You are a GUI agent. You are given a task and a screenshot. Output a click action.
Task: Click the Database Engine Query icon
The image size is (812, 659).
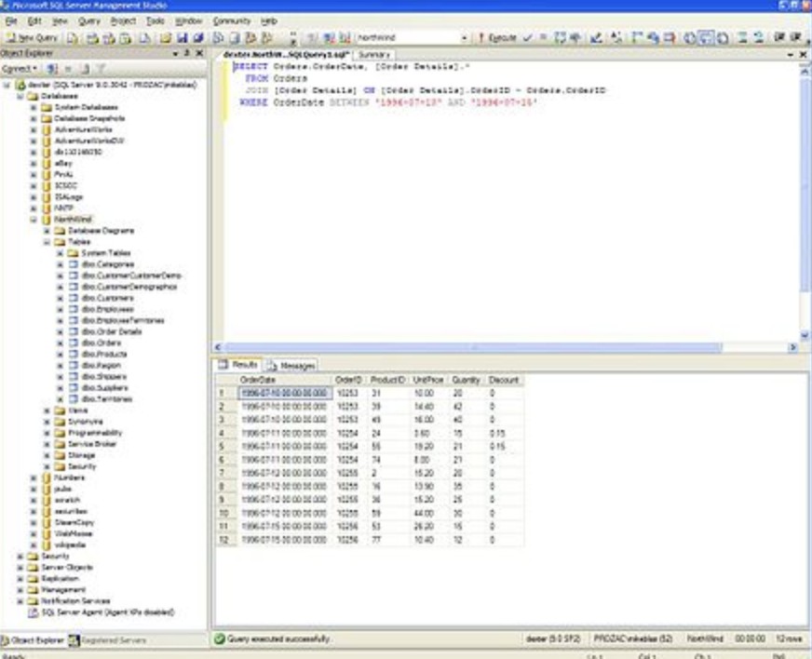[x=73, y=38]
